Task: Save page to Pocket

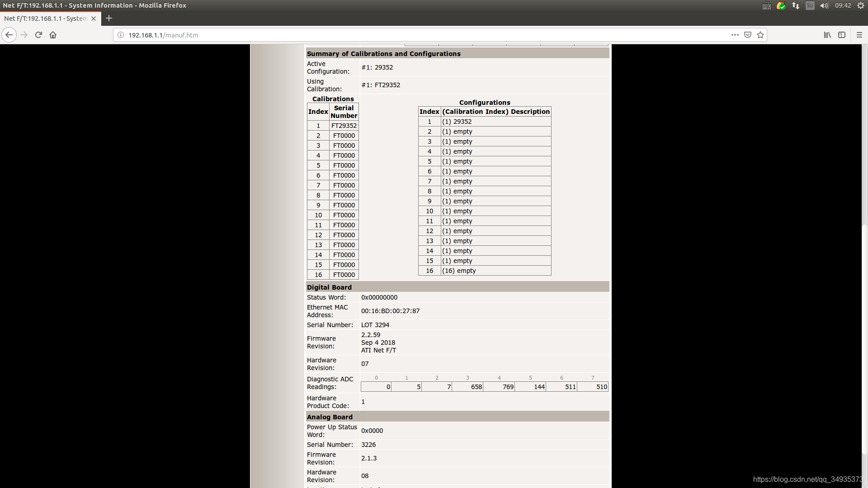Action: click(x=748, y=35)
